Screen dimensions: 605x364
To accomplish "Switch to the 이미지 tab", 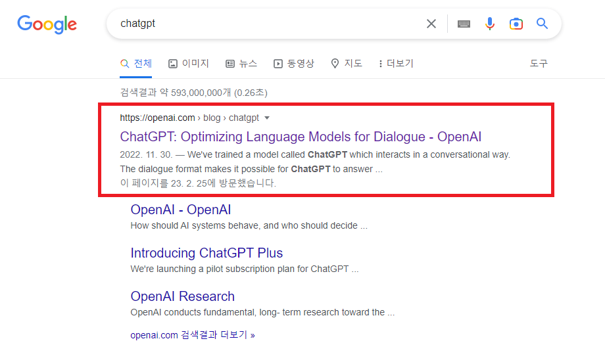I will tap(189, 64).
